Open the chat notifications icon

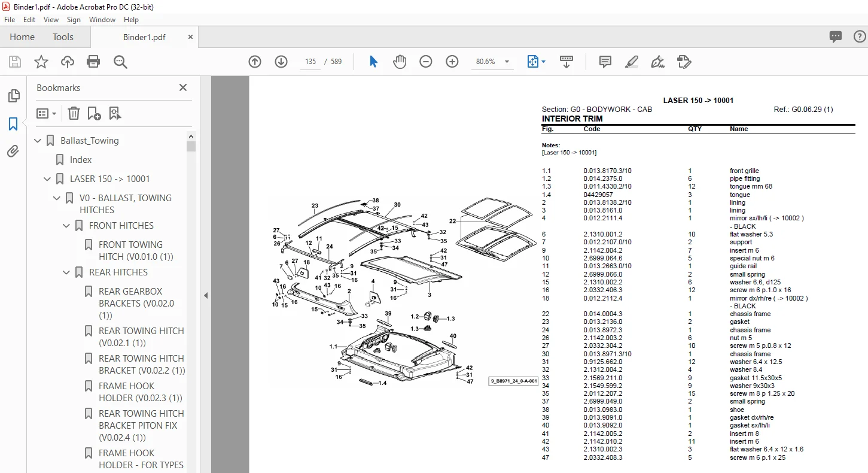[836, 37]
